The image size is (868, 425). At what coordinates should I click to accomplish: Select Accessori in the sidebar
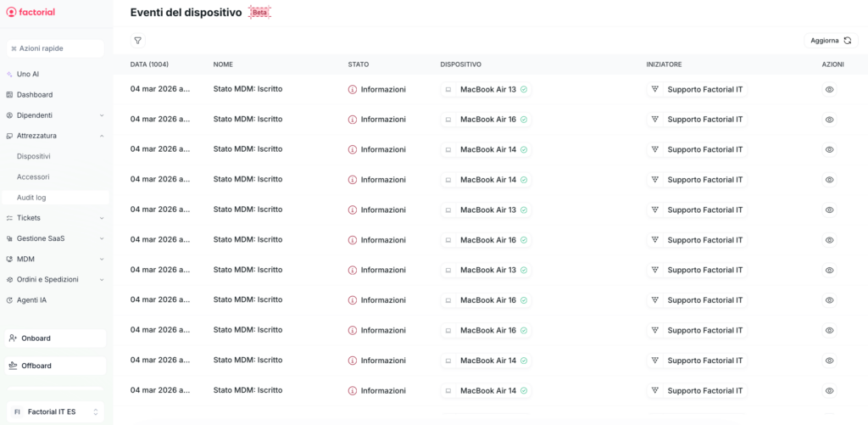(x=33, y=176)
